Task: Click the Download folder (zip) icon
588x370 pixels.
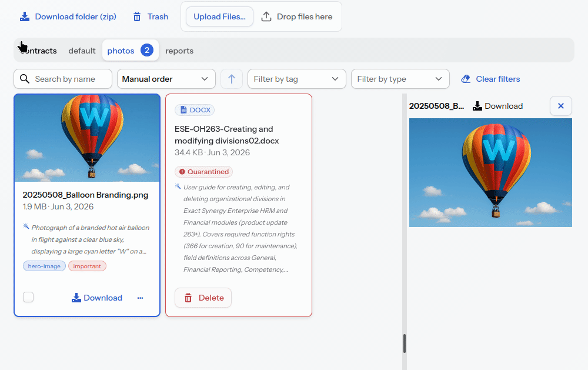Action: point(25,16)
